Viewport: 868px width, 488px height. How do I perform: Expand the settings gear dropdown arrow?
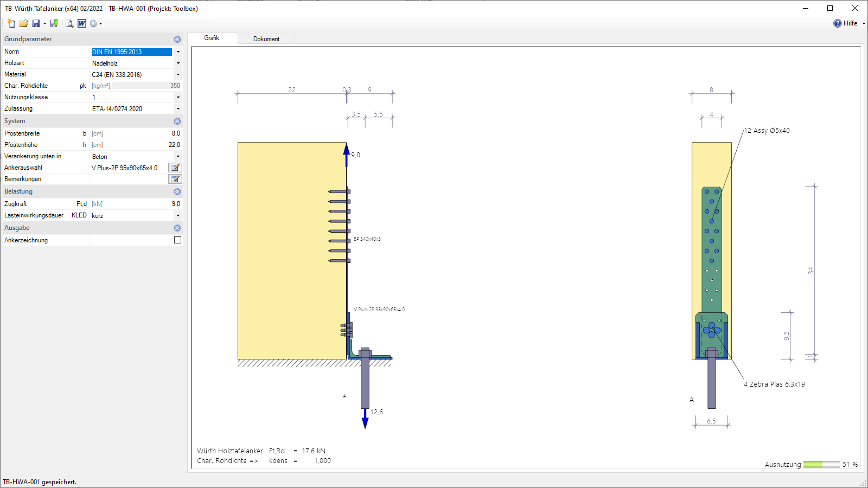click(x=100, y=23)
